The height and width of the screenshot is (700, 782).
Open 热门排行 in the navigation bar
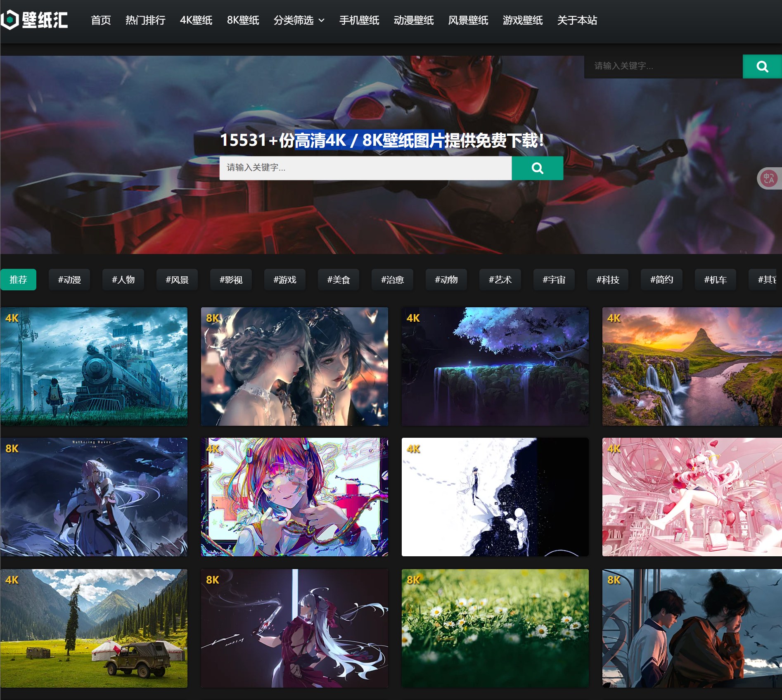145,20
